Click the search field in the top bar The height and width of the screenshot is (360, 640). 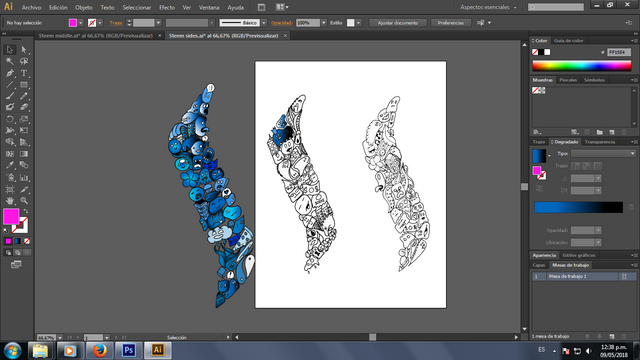[x=556, y=7]
